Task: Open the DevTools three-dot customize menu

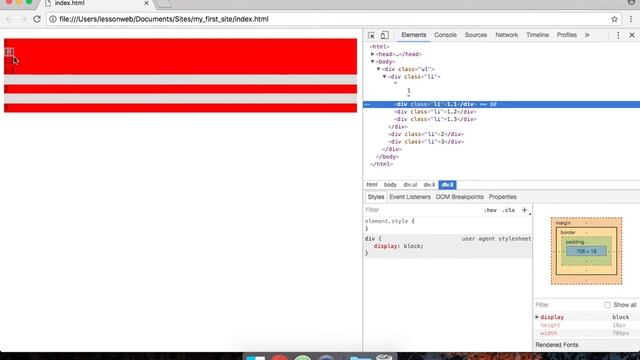Action: [618, 36]
